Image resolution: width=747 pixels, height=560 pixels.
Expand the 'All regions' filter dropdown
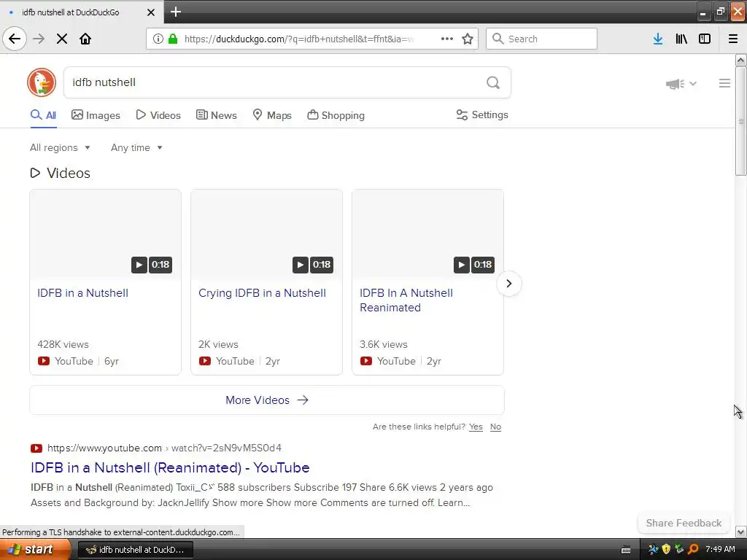point(60,147)
